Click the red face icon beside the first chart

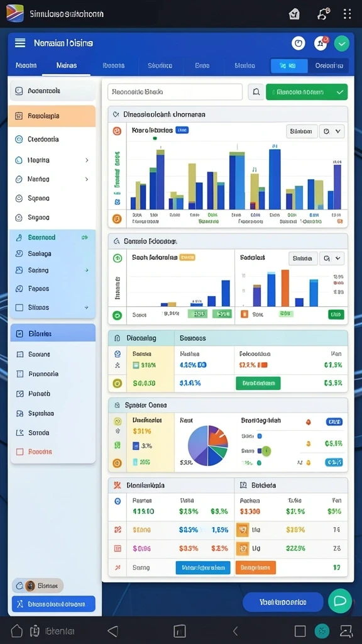point(117,131)
